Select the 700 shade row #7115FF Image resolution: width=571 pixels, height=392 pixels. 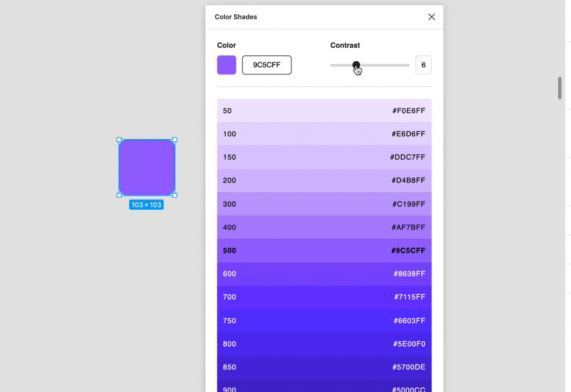click(324, 297)
